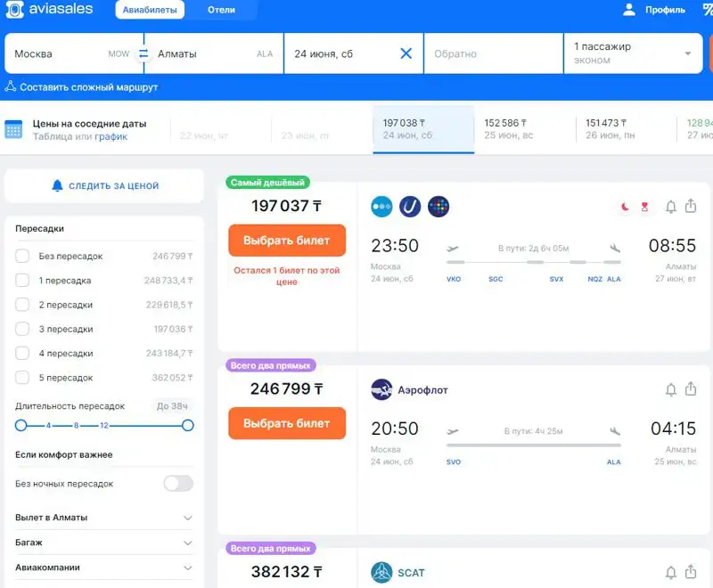The image size is (713, 588).
Task: Open the Профиль user icon
Action: point(629,10)
